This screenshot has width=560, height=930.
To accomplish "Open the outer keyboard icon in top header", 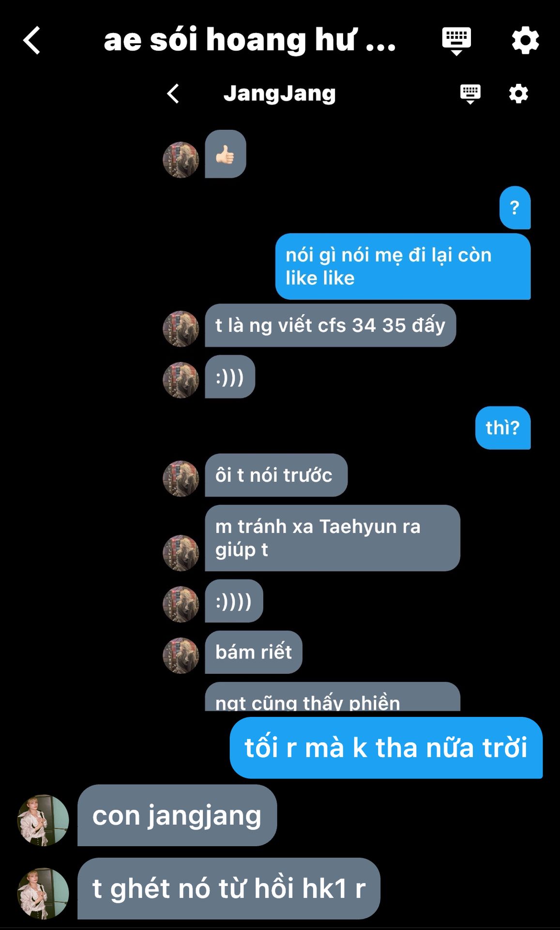I will click(456, 41).
